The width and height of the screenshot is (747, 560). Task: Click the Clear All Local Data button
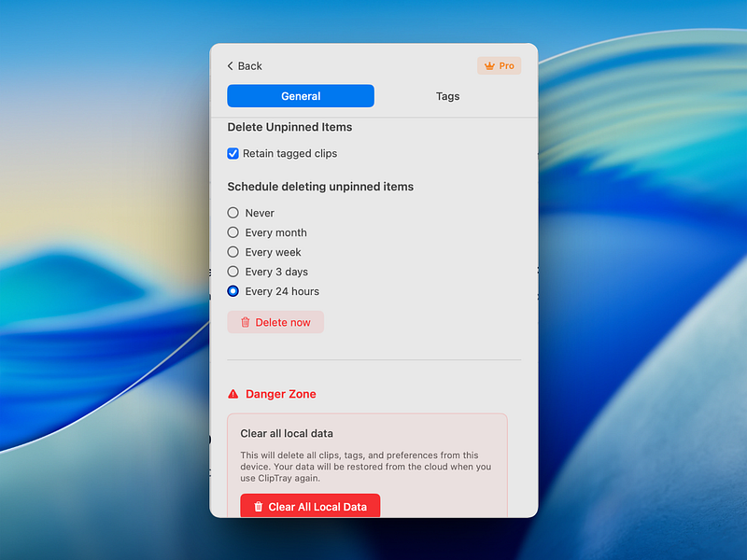point(310,506)
